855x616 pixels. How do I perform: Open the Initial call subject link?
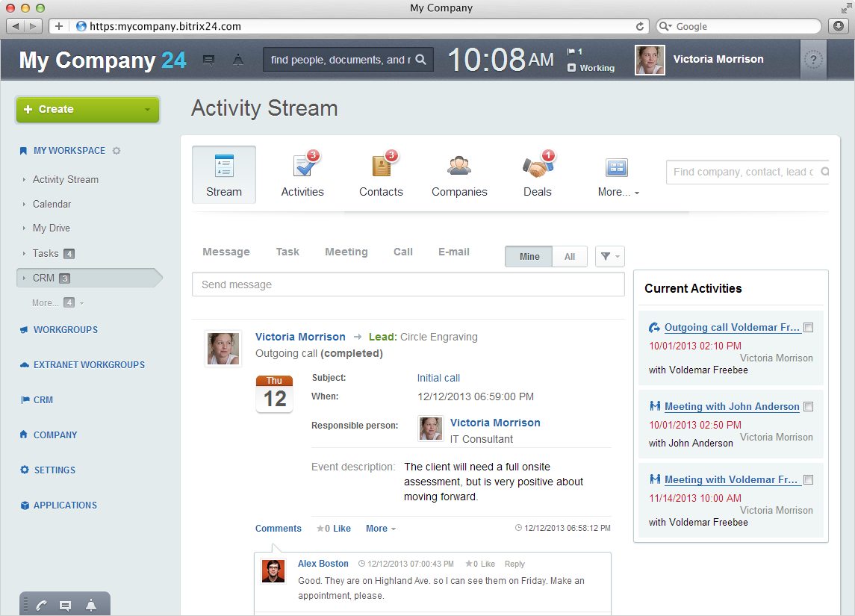(438, 378)
